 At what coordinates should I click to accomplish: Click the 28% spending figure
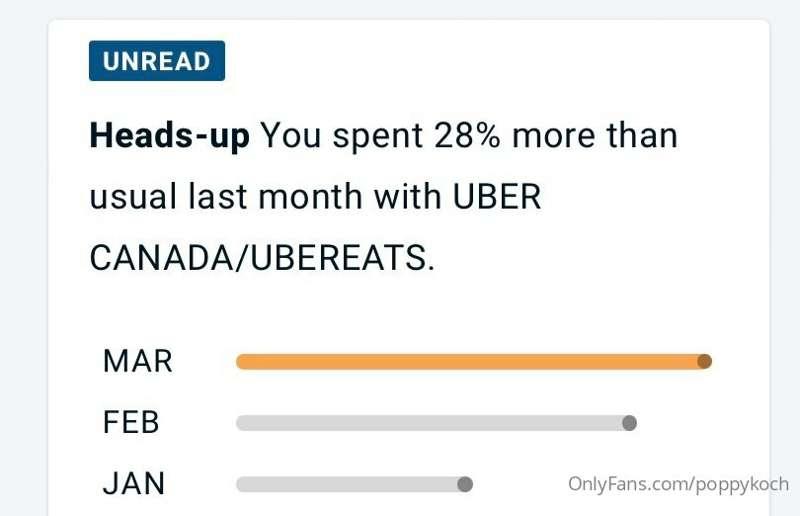467,135
